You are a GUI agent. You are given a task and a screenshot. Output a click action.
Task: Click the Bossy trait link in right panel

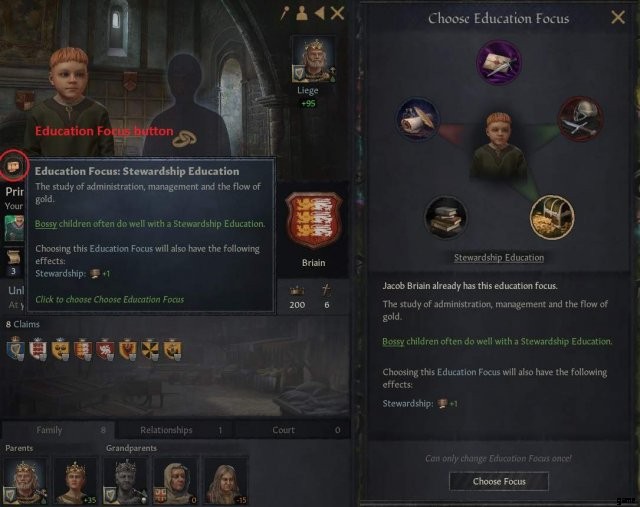(393, 341)
